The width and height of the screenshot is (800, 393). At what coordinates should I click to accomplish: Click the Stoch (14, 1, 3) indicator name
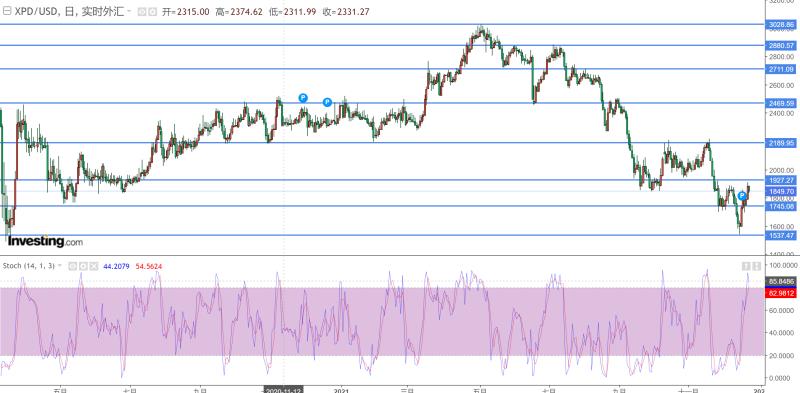pyautogui.click(x=29, y=266)
